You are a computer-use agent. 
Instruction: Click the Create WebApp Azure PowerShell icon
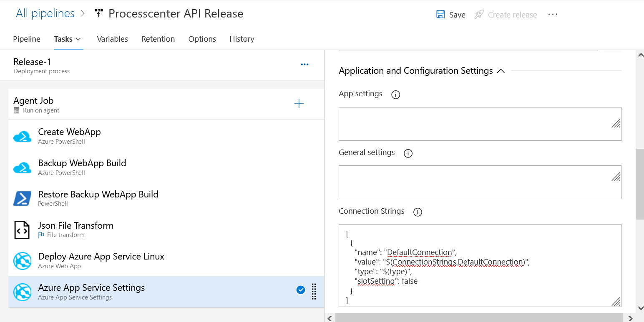coord(22,136)
